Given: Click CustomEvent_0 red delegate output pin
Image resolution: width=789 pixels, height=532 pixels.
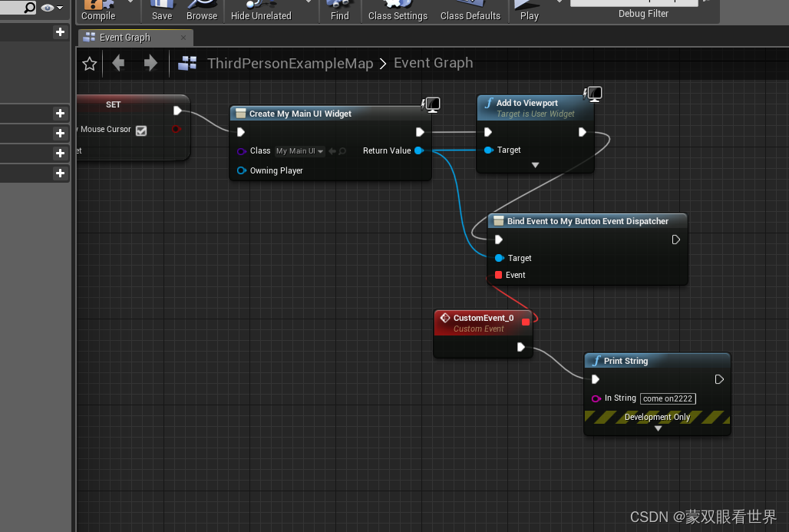Looking at the screenshot, I should click(526, 322).
